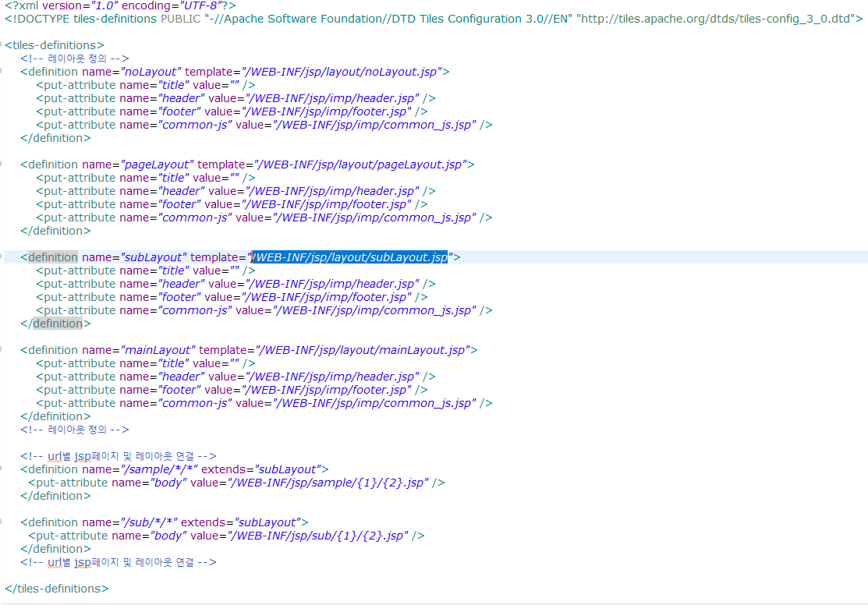The image size is (868, 605).
Task: Click the mainLayout.jsp template path
Action: click(363, 350)
